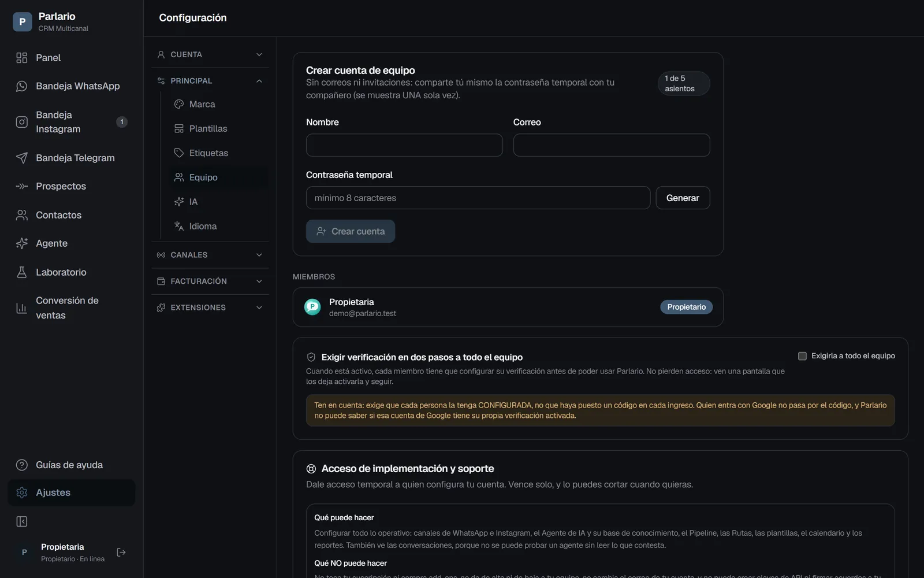The height and width of the screenshot is (578, 924).
Task: Open the Bandeja WhatsApp inbox icon
Action: [x=21, y=86]
